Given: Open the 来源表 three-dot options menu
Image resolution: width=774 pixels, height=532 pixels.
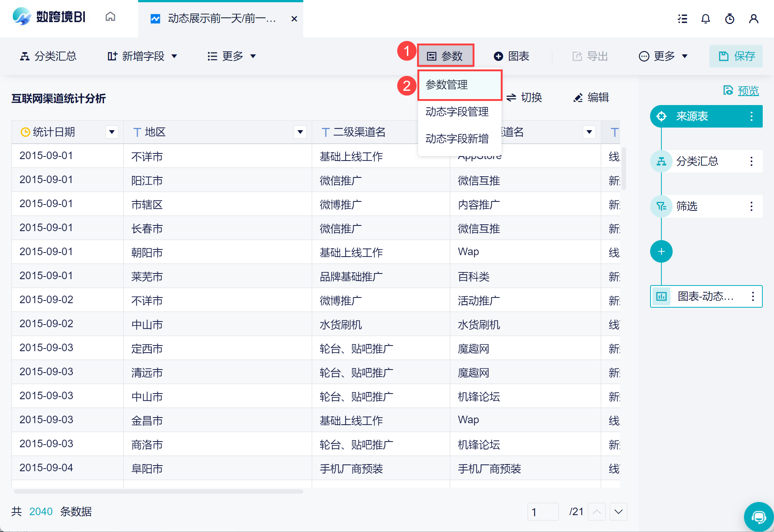Looking at the screenshot, I should pyautogui.click(x=751, y=116).
